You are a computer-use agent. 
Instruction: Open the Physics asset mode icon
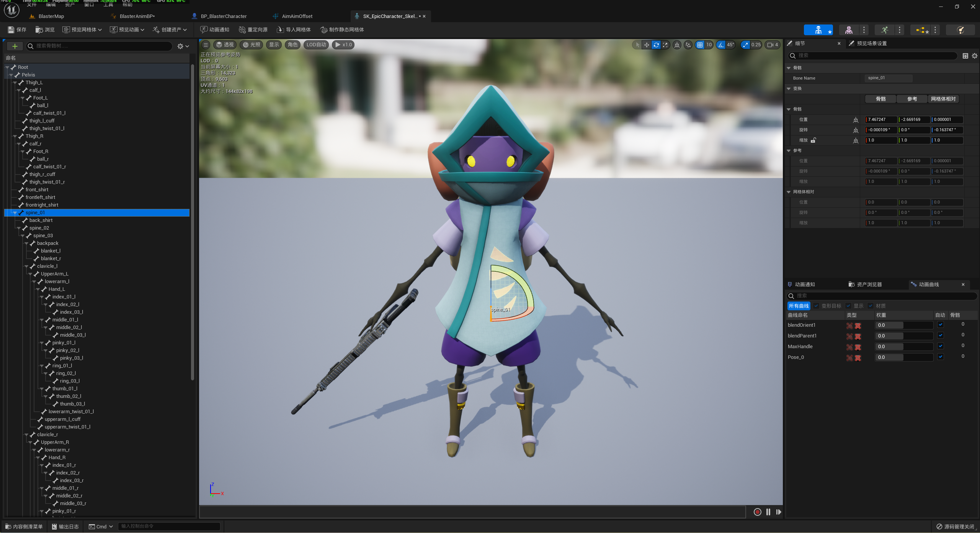[x=960, y=30]
